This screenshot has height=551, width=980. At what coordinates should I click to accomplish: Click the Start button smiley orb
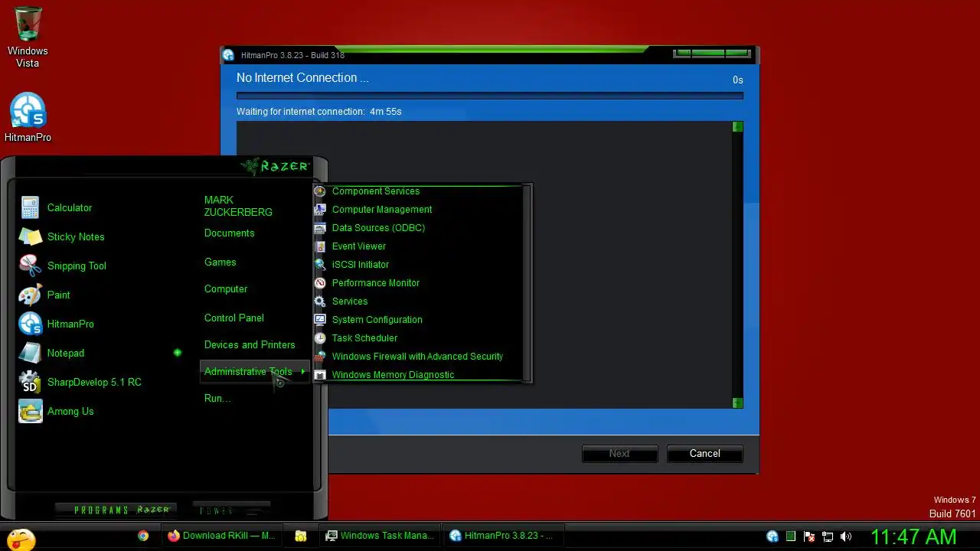coord(21,538)
